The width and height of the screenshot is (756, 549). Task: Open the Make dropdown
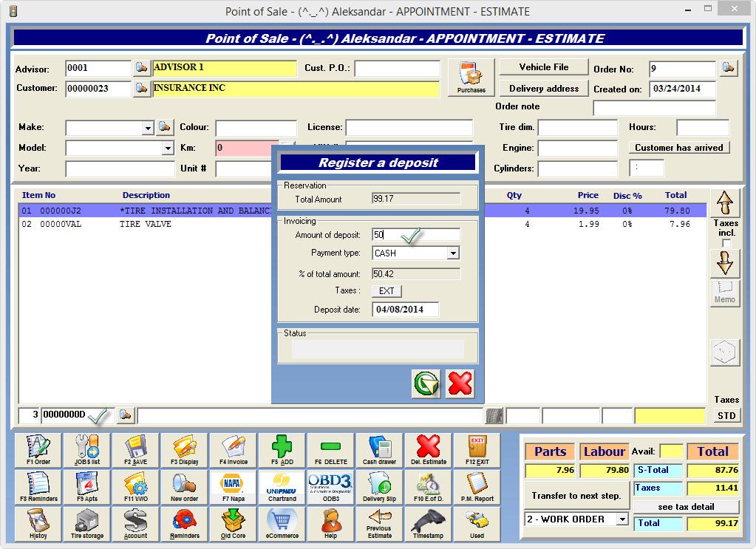pyautogui.click(x=148, y=128)
